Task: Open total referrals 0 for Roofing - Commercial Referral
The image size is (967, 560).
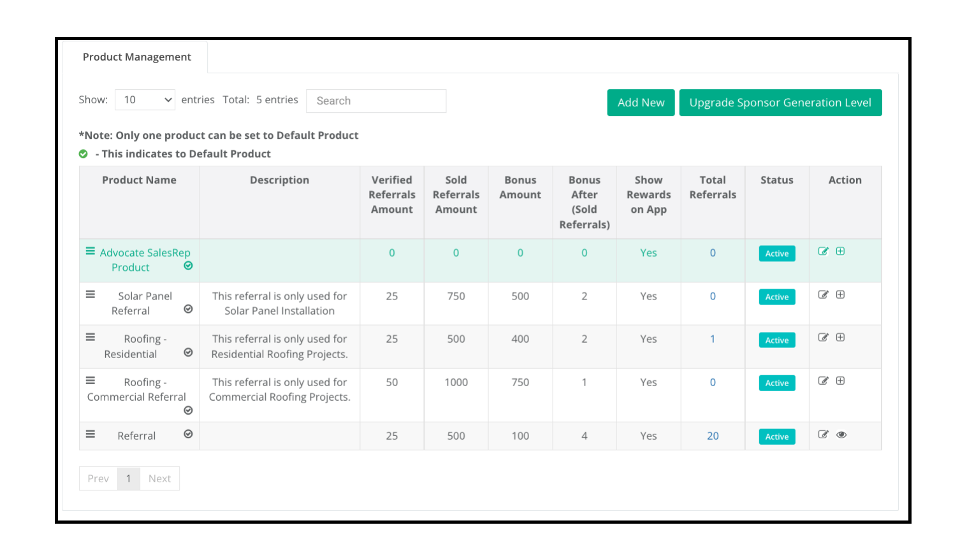Action: (713, 382)
